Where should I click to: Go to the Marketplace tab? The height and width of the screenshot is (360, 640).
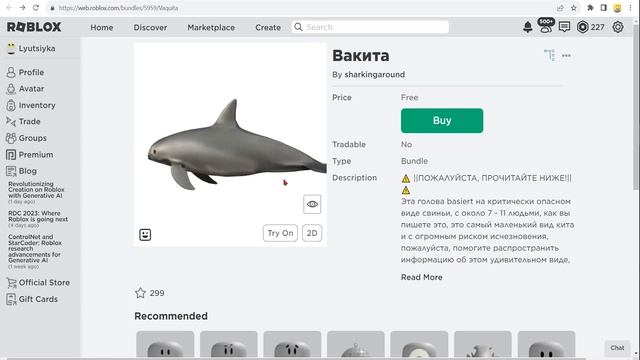point(211,27)
